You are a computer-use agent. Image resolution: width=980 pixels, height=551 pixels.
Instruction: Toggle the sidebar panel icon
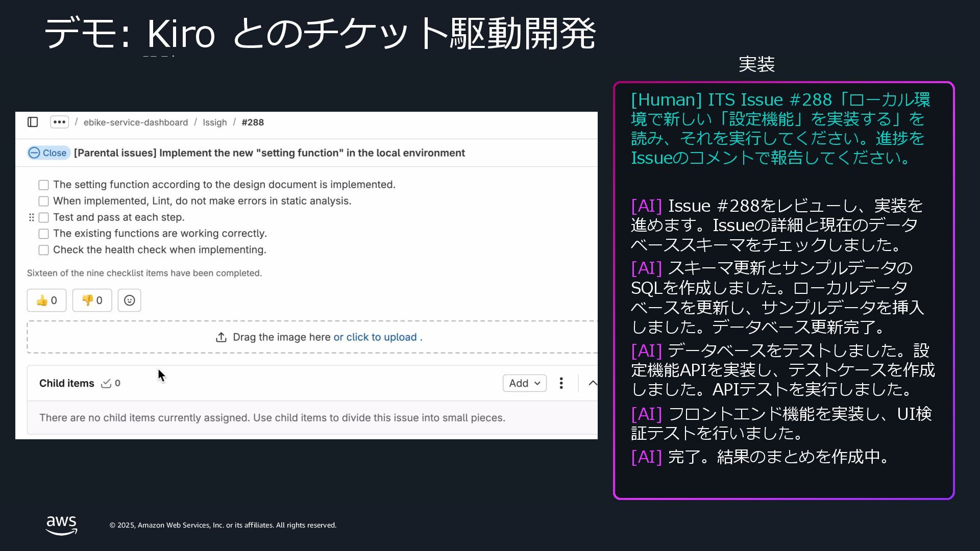[33, 122]
